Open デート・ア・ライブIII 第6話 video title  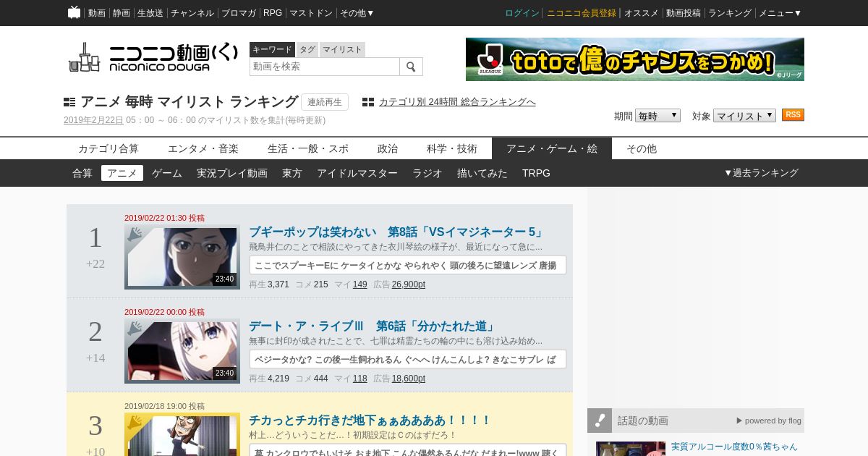tap(372, 326)
